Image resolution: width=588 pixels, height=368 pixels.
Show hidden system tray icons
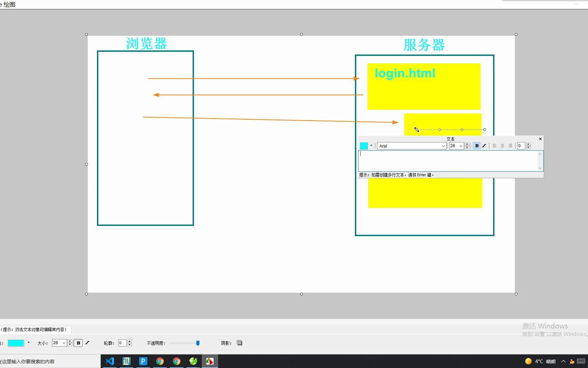pos(563,361)
